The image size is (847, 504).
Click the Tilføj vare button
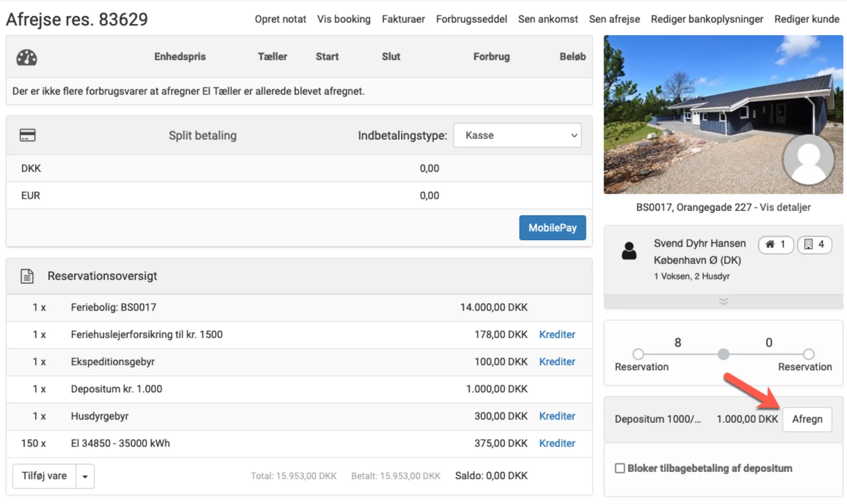(x=44, y=476)
